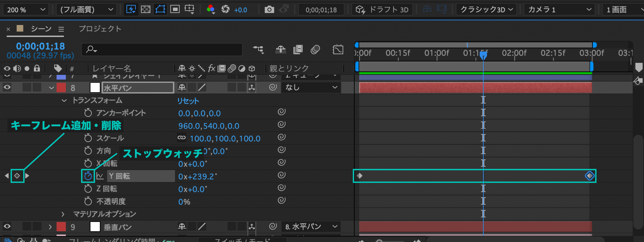Screen dimensions: 644x242
Task: Click the red label swatch of 垂直パン
Action: pos(61,227)
